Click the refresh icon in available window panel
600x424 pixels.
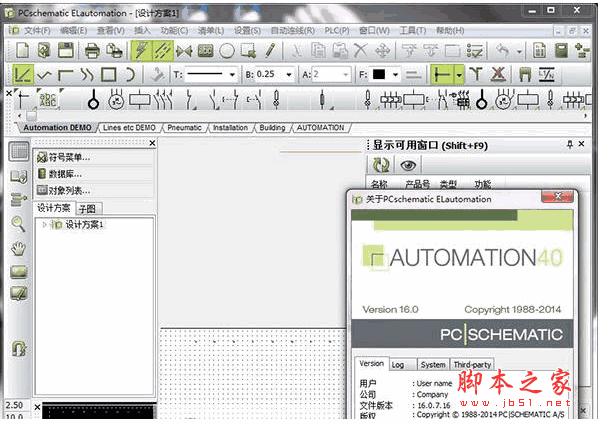(x=381, y=165)
